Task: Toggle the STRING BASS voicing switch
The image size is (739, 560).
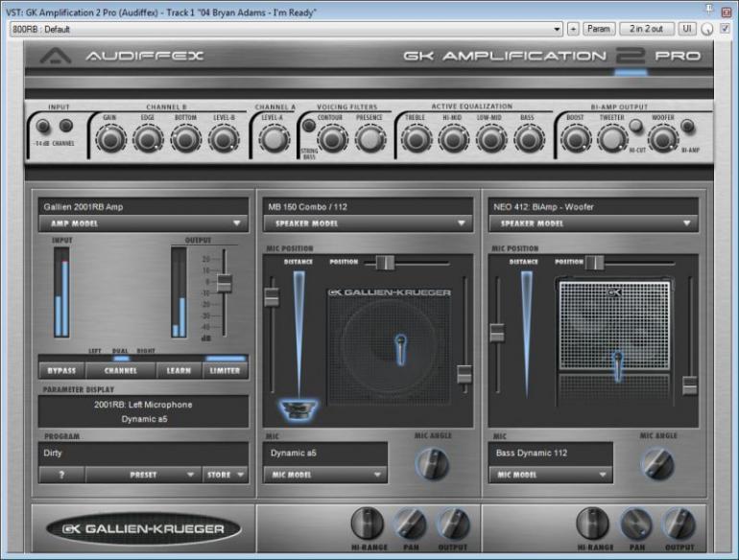Action: click(x=309, y=126)
